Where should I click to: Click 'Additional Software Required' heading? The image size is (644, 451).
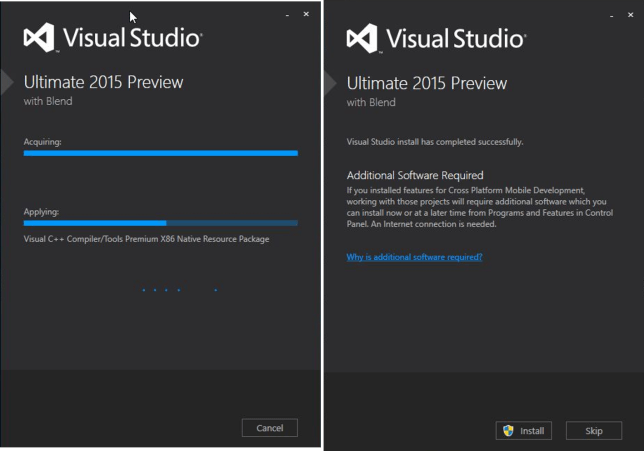point(415,175)
